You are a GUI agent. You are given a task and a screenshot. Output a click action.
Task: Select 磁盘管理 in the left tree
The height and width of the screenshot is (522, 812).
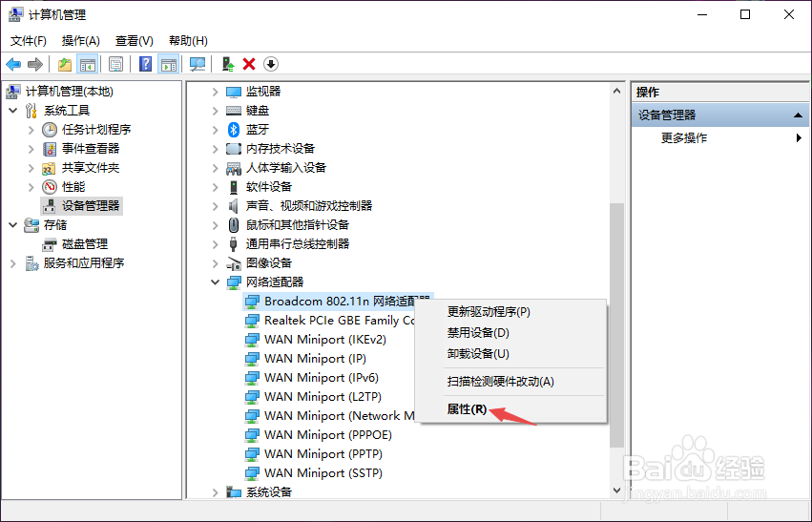click(85, 244)
